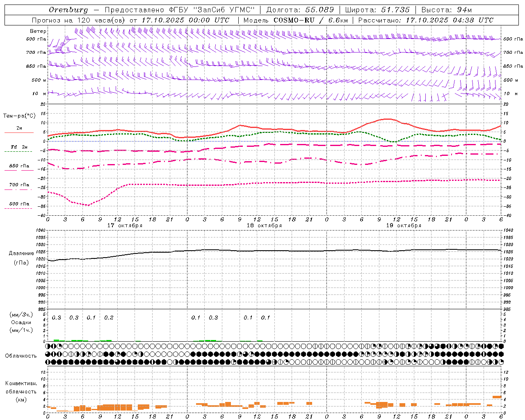Click the Облачность panel label
Screen dimensions: 525x420
(x=21, y=356)
